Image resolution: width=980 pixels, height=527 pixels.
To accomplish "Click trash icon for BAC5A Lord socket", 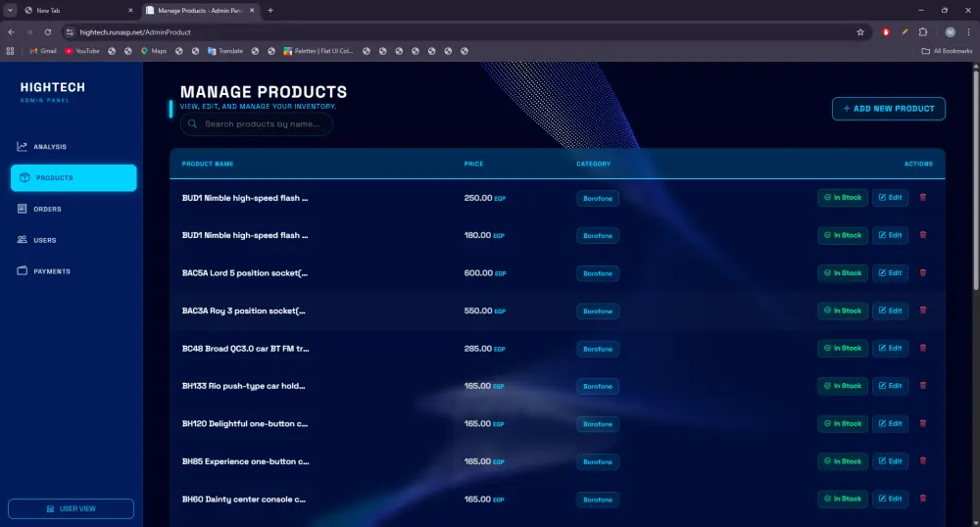I will click(x=922, y=273).
